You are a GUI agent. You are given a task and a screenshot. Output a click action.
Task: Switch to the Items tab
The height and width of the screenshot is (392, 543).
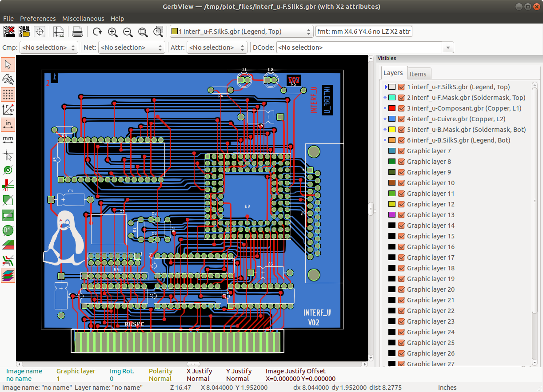[418, 74]
